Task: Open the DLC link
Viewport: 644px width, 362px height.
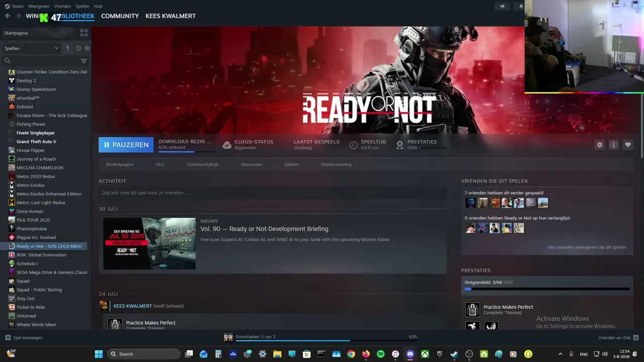Action: (160, 164)
